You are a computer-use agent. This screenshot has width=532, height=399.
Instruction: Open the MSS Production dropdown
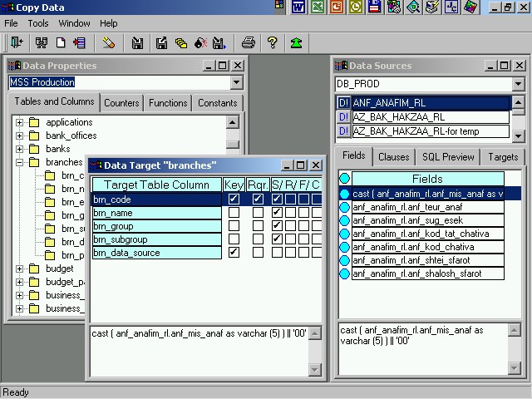(x=236, y=82)
